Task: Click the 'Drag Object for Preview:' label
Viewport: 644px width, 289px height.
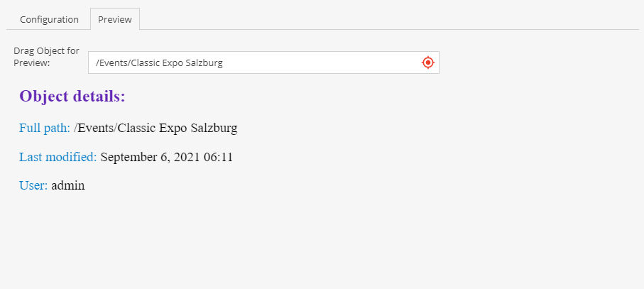Action: point(46,57)
